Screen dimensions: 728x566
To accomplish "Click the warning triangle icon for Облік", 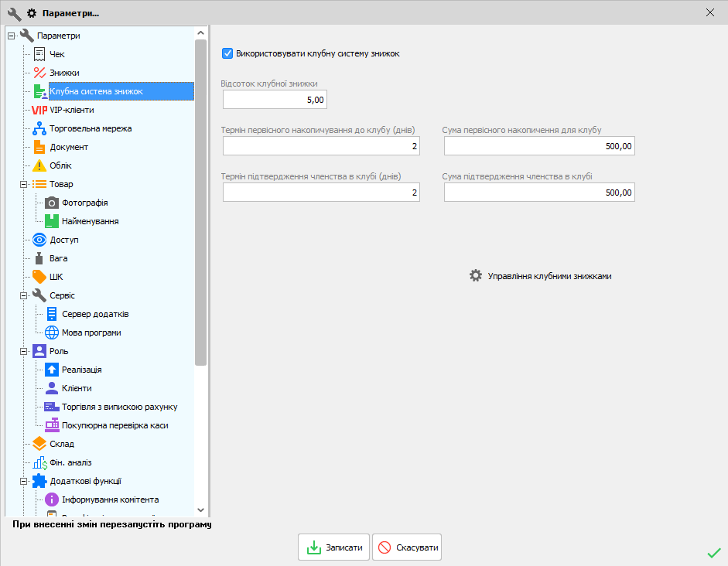I will (x=39, y=165).
